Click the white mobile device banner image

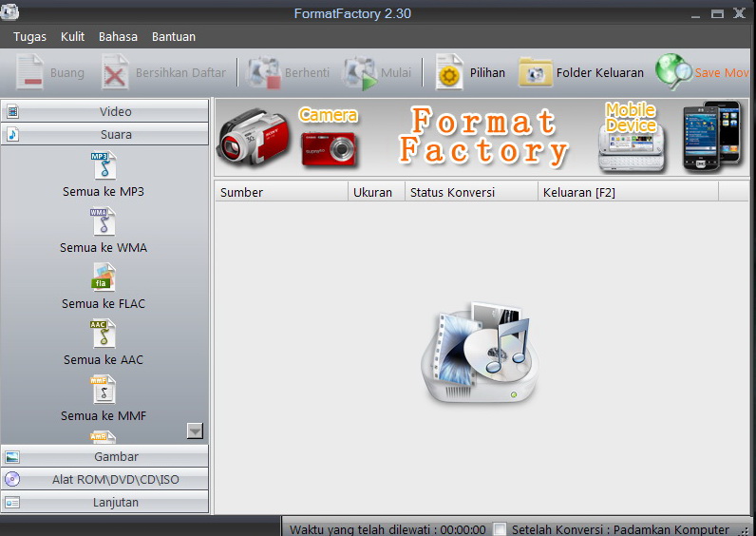[x=632, y=147]
